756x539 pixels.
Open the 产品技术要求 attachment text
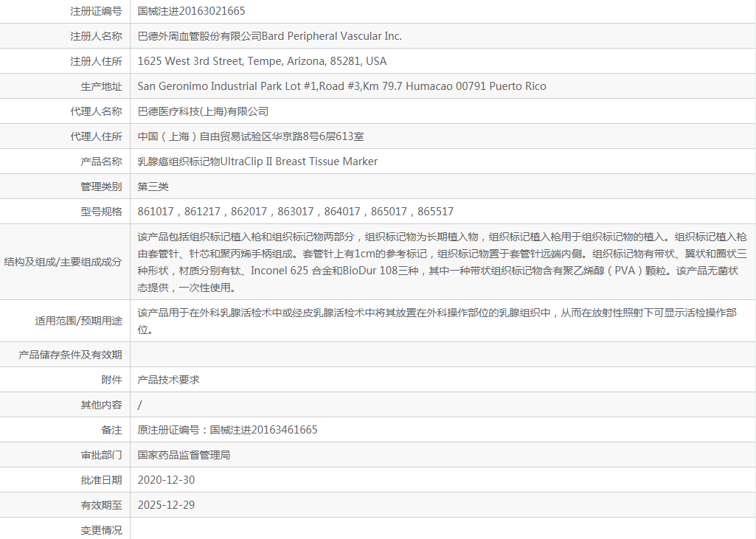point(168,380)
